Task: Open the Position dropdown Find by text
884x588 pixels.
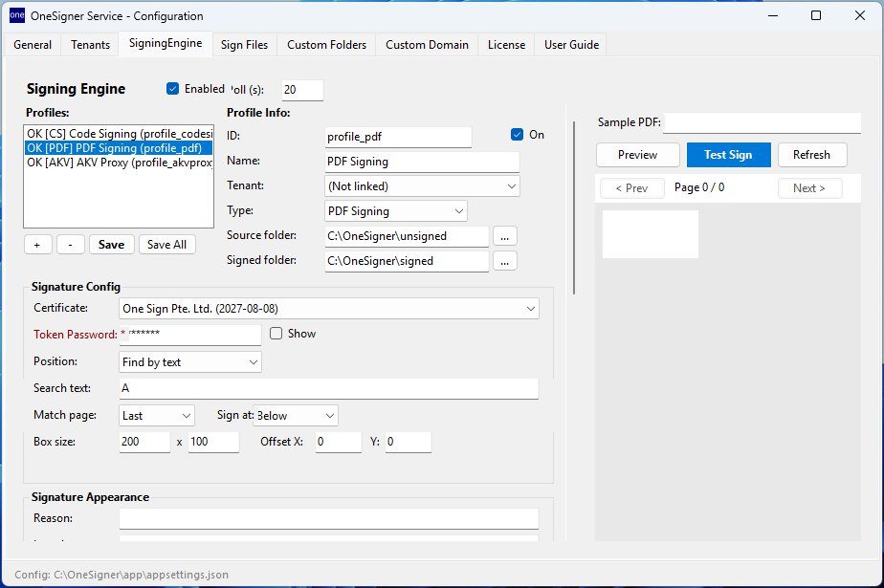Action: [190, 362]
